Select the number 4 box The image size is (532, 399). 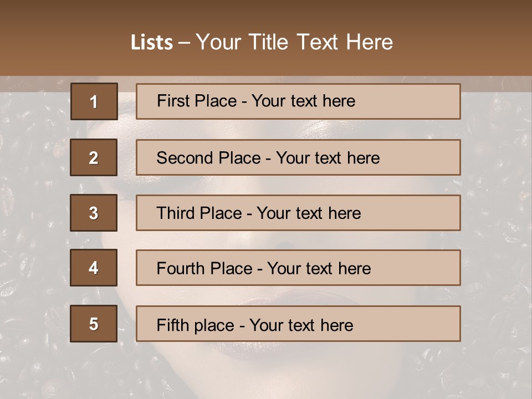(x=94, y=268)
